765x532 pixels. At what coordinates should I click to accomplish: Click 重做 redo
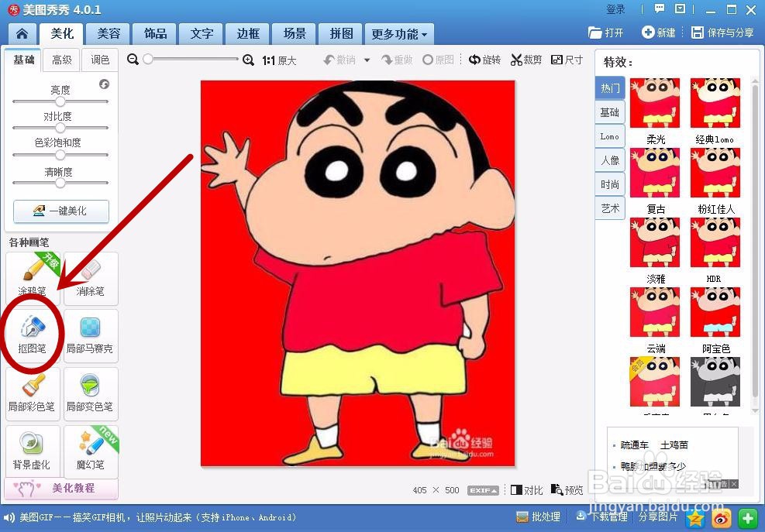pyautogui.click(x=397, y=60)
